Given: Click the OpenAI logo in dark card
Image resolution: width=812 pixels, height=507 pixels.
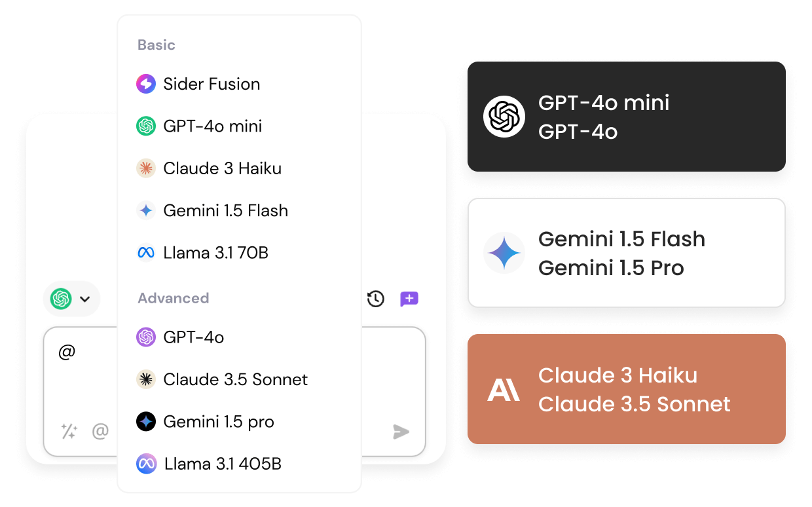Looking at the screenshot, I should coord(504,117).
